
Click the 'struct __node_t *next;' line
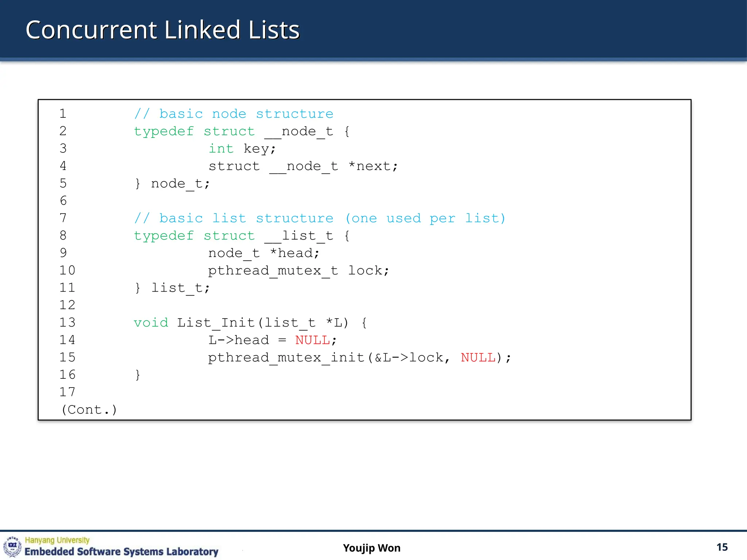tap(303, 166)
